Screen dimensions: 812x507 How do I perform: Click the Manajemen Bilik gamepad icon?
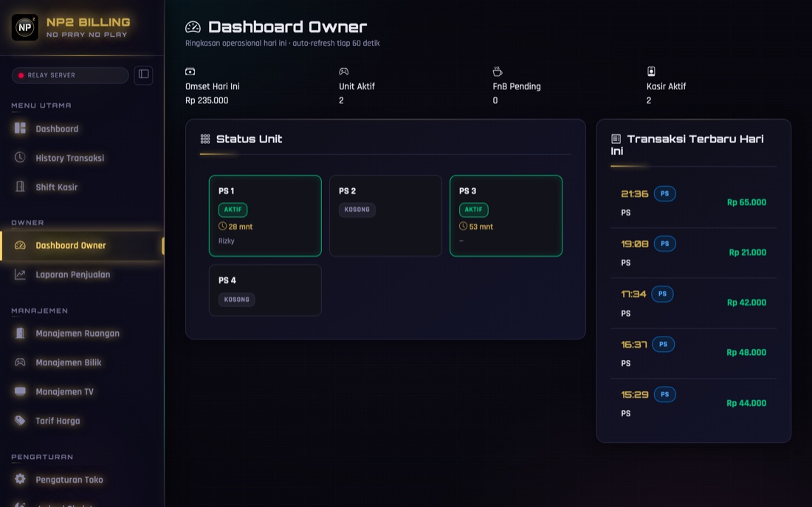coord(20,362)
